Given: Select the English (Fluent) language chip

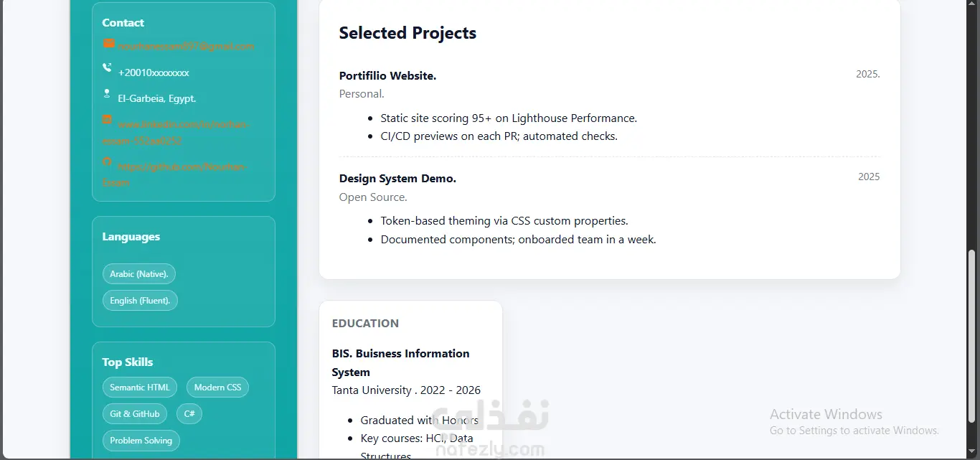Looking at the screenshot, I should [140, 301].
